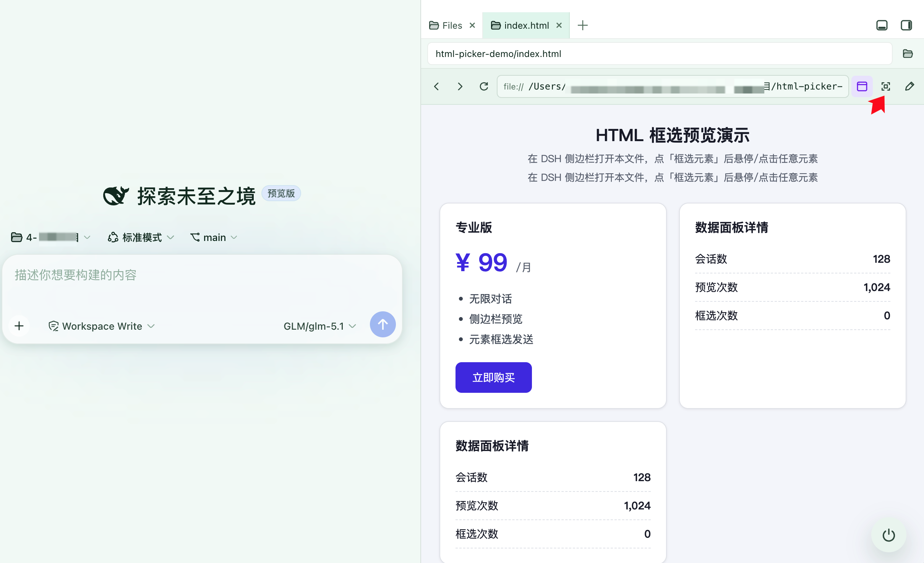
Task: Add a new tab with plus icon
Action: (583, 25)
